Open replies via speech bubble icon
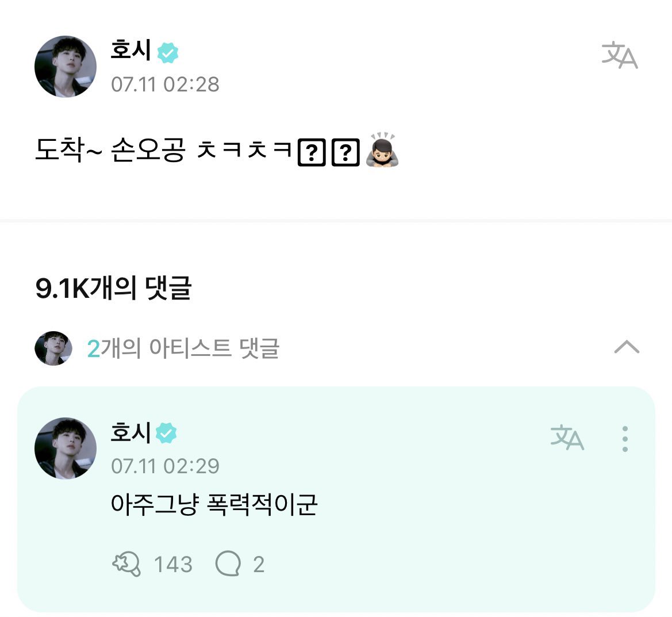The width and height of the screenshot is (672, 617). point(228,564)
